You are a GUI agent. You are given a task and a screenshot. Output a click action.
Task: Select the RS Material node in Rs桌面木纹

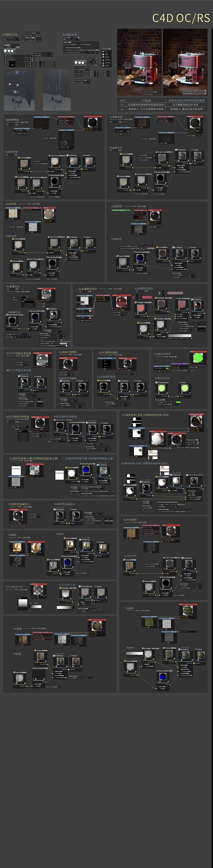tap(182, 155)
